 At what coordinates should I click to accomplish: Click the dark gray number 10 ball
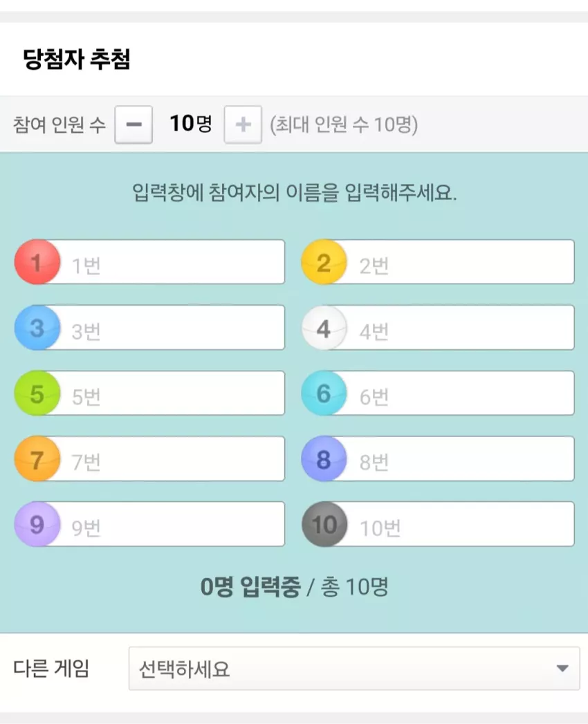tap(324, 524)
